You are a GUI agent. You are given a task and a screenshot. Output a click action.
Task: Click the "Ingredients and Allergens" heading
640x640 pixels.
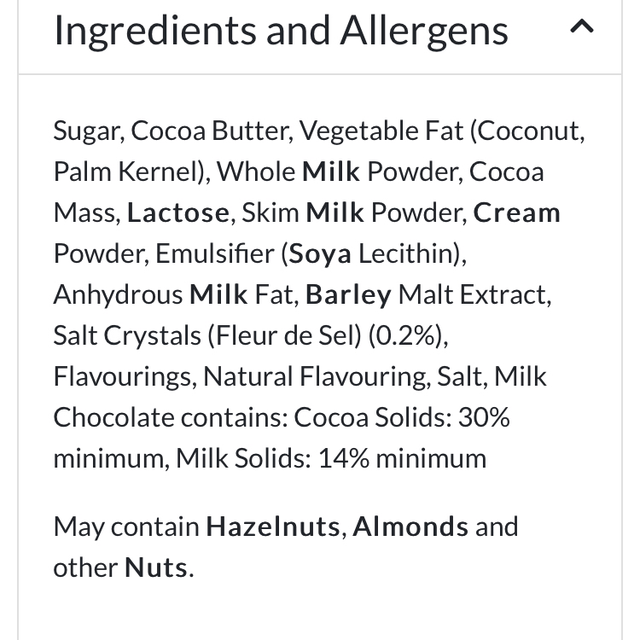(280, 31)
